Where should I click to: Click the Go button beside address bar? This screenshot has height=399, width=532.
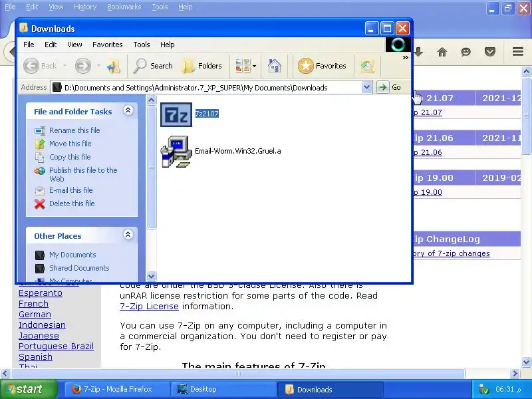(x=390, y=87)
